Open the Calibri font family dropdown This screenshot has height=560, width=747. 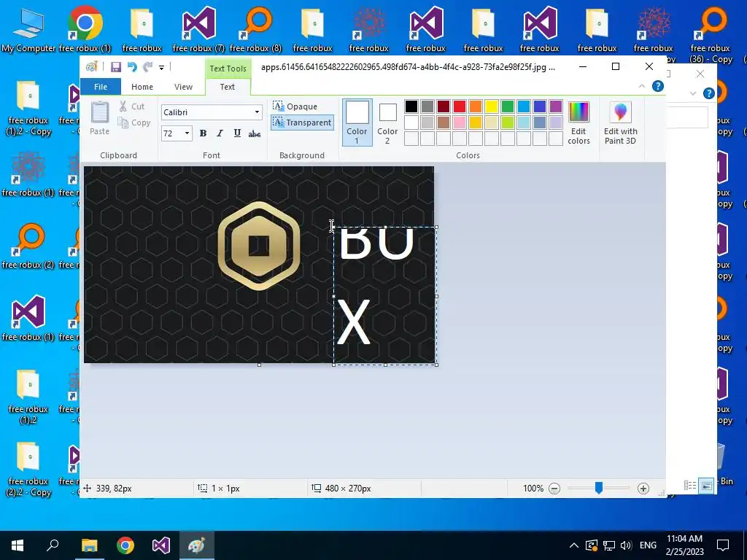[257, 112]
